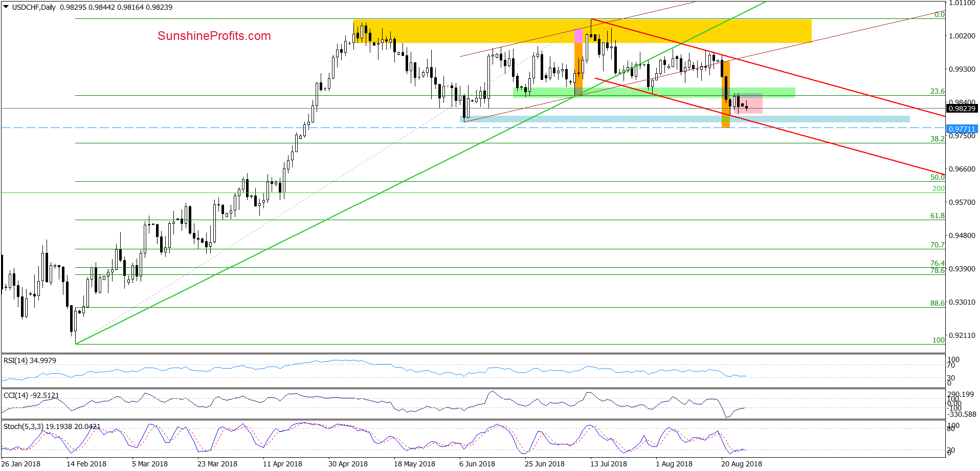Screen dimensions: 980x471
Task: Click the 0.92110 price axis label
Action: [x=962, y=335]
